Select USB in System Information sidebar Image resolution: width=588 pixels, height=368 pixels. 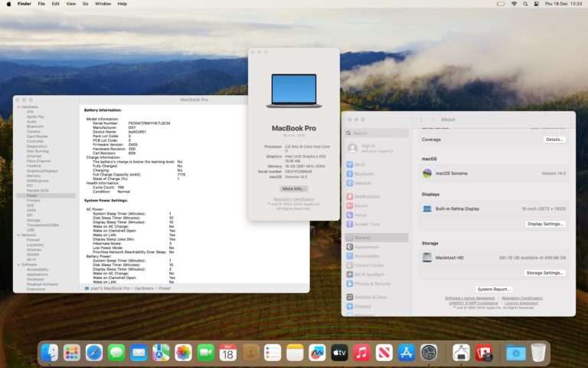[x=31, y=230]
